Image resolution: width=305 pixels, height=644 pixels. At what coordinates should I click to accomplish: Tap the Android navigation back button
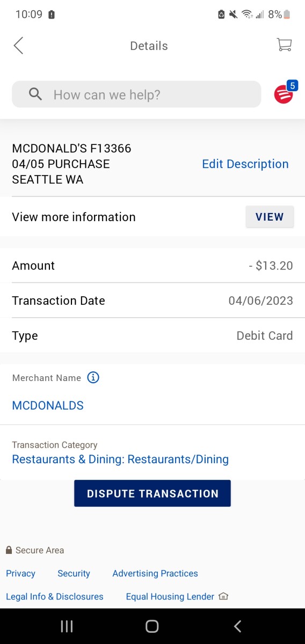238,626
